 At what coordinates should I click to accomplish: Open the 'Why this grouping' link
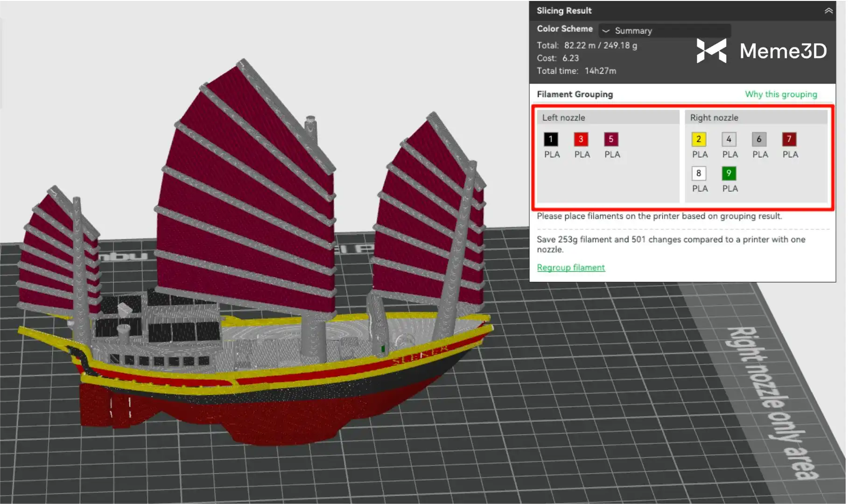pos(781,94)
